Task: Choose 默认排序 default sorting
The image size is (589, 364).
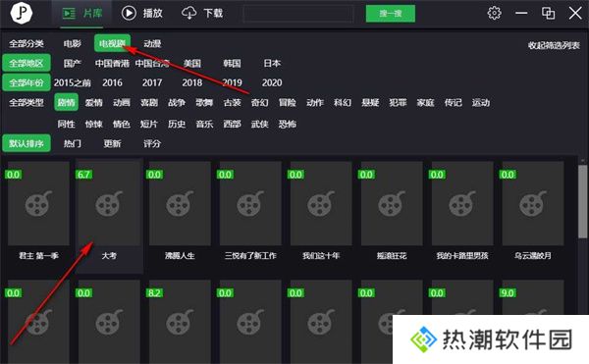Action: tap(27, 143)
